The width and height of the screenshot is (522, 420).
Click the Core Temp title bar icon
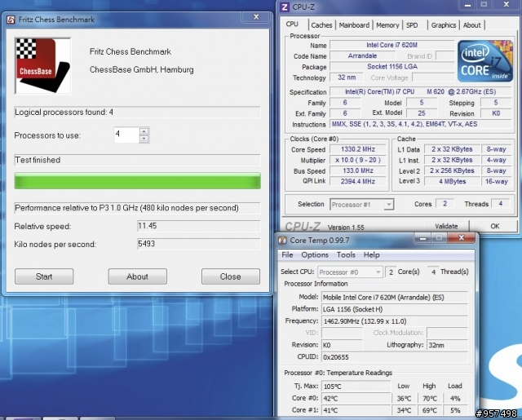click(282, 240)
